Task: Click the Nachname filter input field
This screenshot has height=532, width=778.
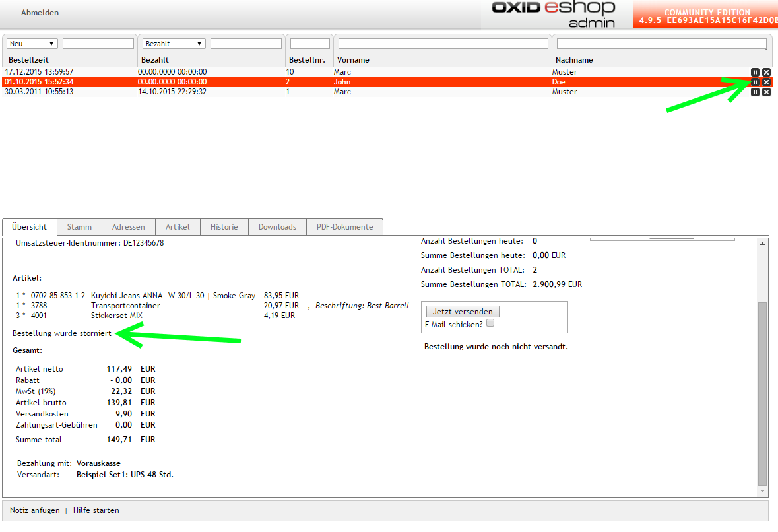Action: click(662, 44)
